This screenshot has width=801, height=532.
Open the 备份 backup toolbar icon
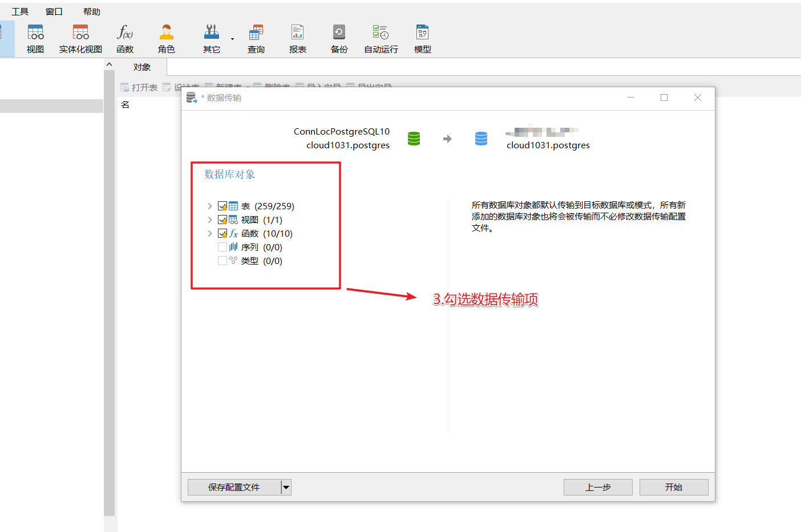[x=339, y=39]
